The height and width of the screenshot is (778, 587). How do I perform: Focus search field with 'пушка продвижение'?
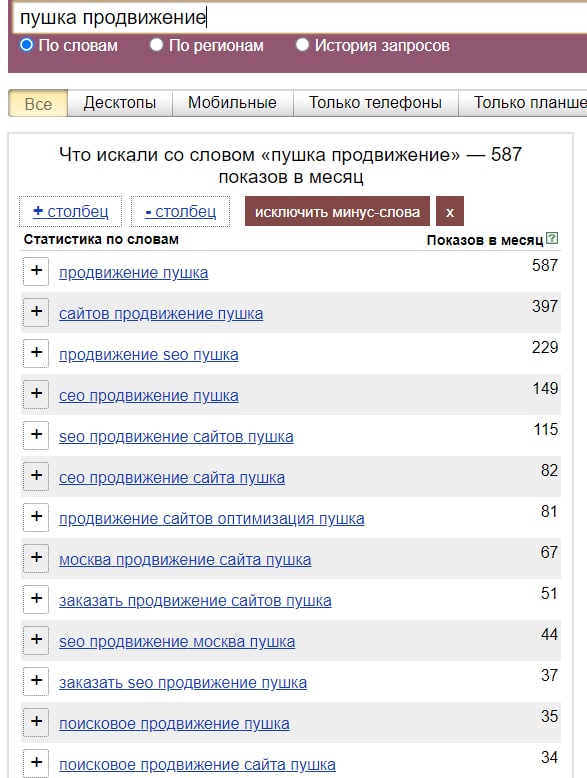[300, 17]
